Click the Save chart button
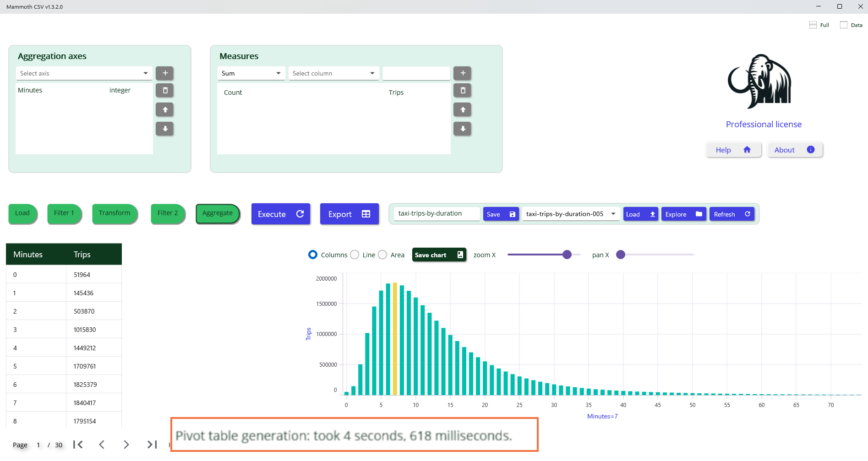This screenshot has height=461, width=868. pos(439,255)
